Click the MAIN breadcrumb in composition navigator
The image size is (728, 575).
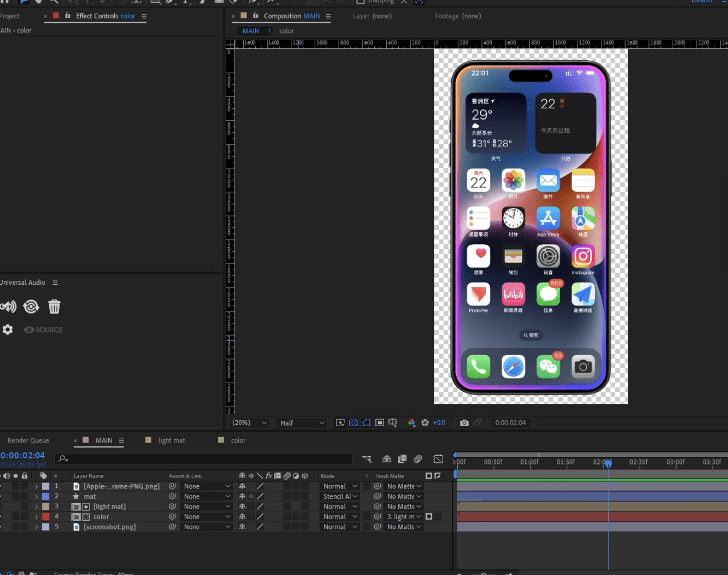[251, 31]
